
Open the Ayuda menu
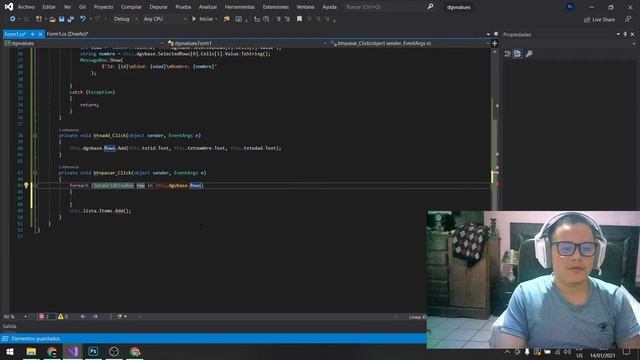click(329, 7)
